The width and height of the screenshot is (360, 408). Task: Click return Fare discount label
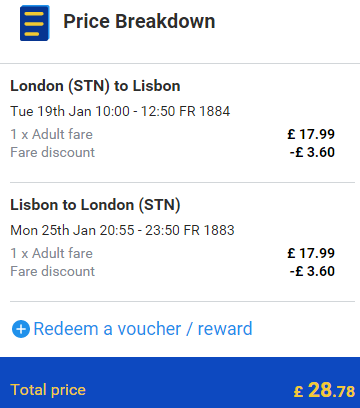pos(53,271)
